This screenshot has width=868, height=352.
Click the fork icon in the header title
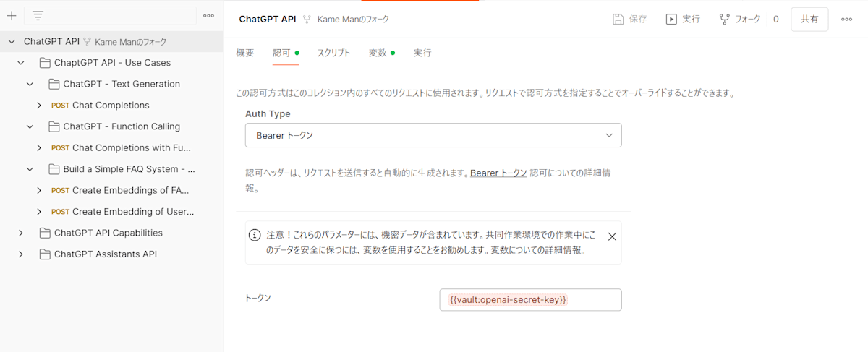pos(307,20)
